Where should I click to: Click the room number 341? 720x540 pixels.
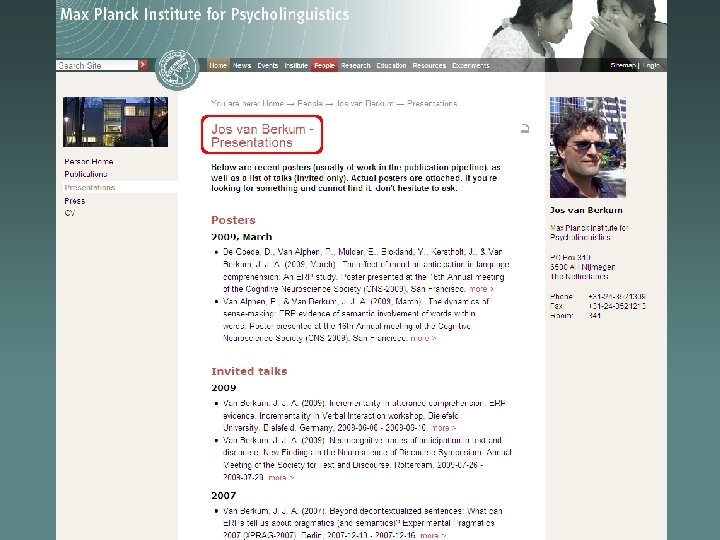pos(594,315)
